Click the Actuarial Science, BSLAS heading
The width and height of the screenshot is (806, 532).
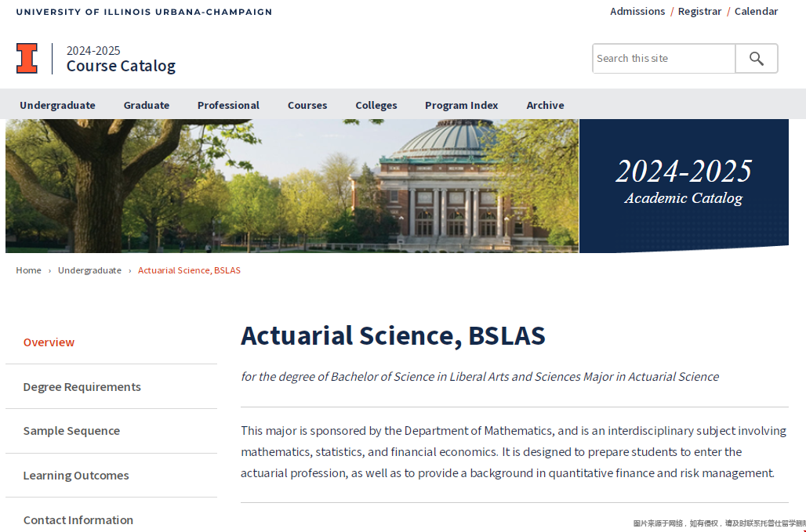393,335
